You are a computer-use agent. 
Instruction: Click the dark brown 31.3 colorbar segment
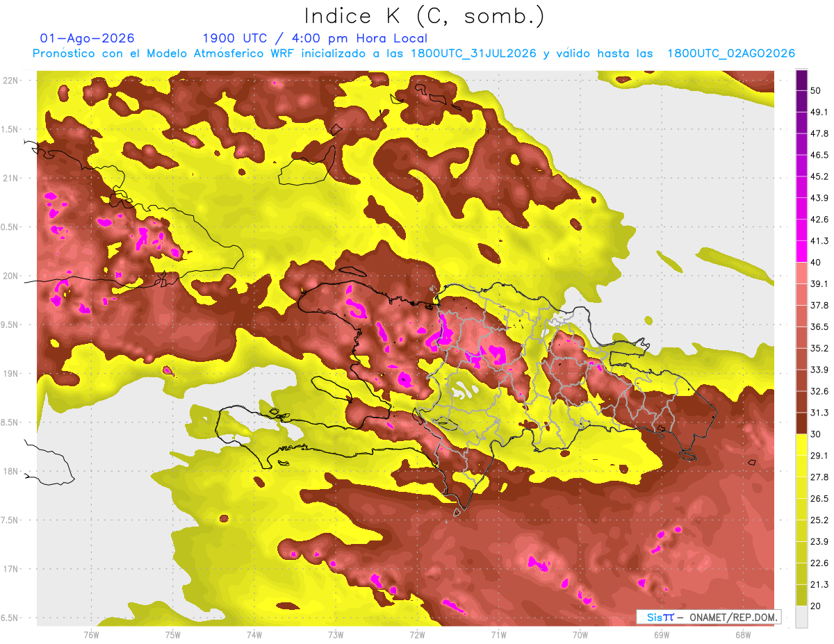click(x=802, y=423)
